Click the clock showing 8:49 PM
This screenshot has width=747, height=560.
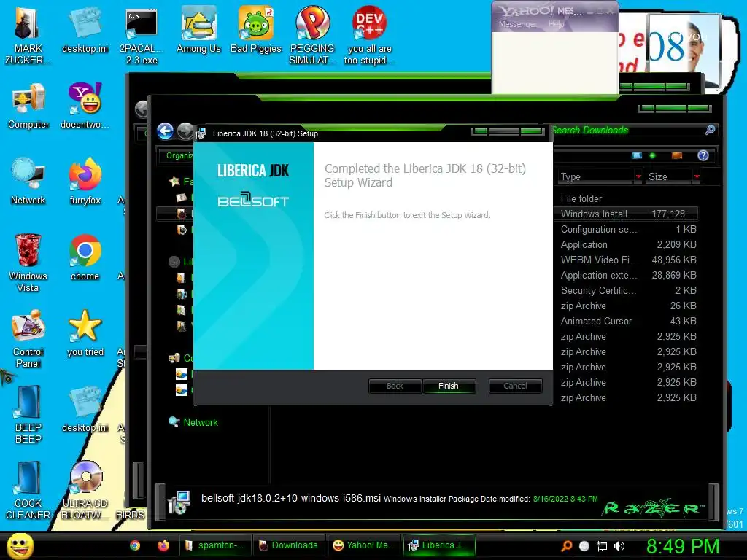[682, 546]
